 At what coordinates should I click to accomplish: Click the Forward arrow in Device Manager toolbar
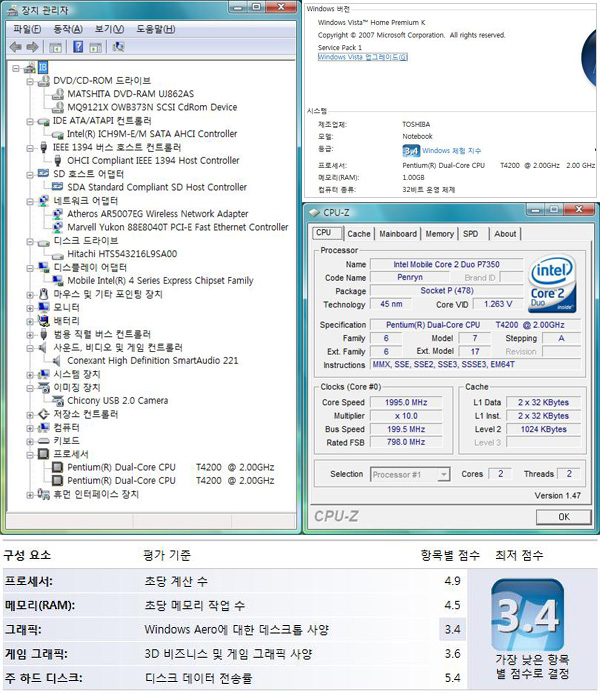click(32, 46)
